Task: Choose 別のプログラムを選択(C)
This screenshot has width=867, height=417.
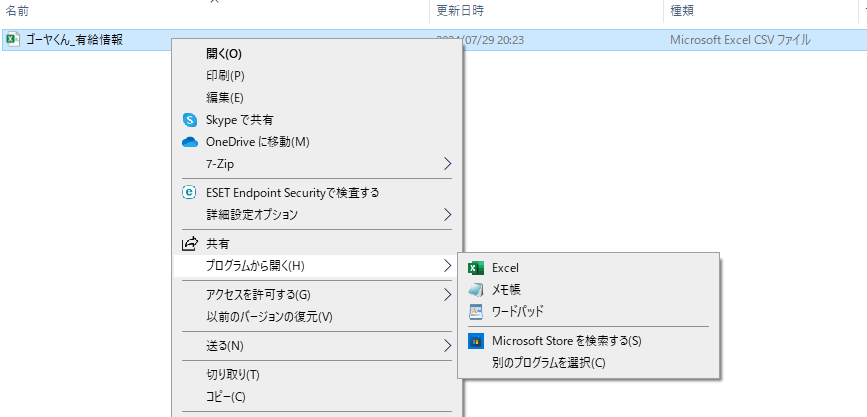Action: coord(548,363)
